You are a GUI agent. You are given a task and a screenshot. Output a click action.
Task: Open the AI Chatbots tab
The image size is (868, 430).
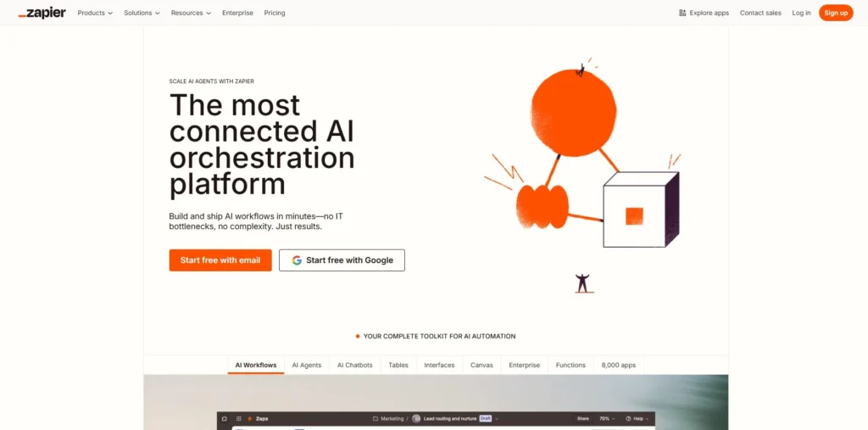click(355, 366)
